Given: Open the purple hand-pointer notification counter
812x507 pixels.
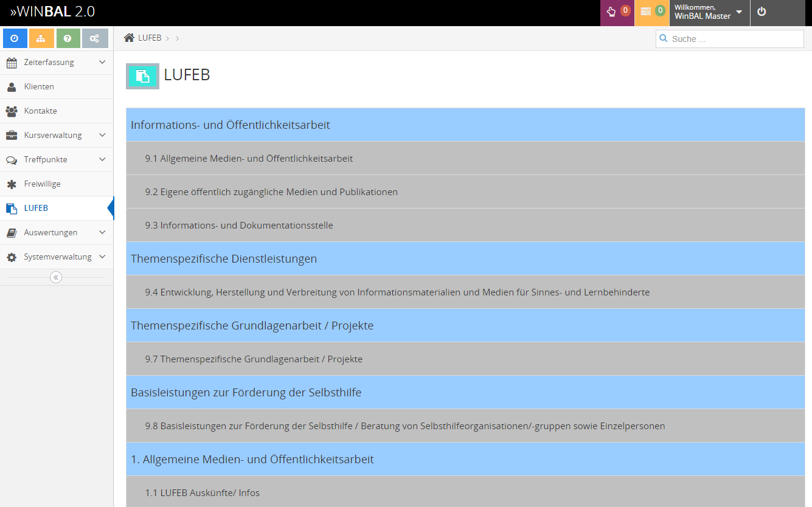Looking at the screenshot, I should point(617,12).
